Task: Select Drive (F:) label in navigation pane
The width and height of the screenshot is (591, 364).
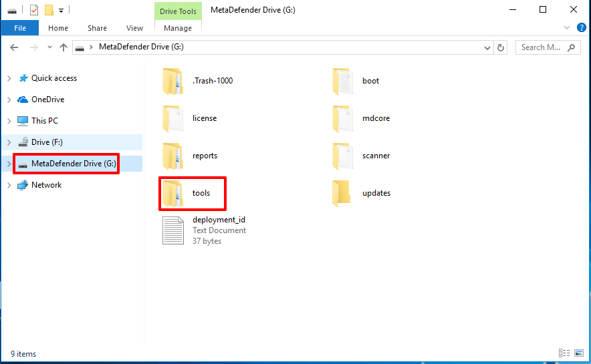Action: 47,142
